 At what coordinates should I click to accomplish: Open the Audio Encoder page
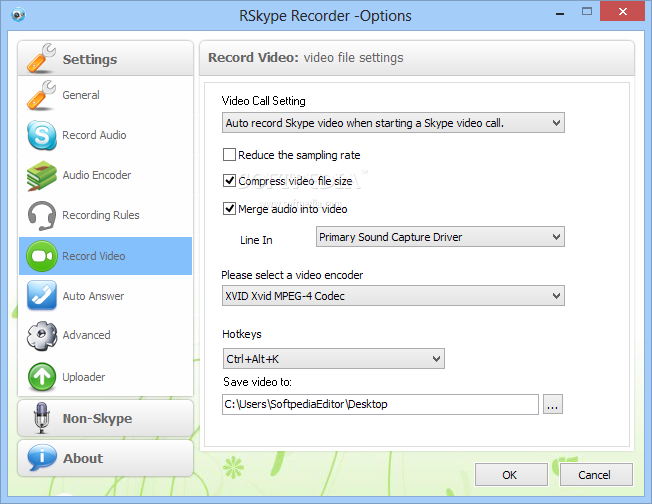105,175
